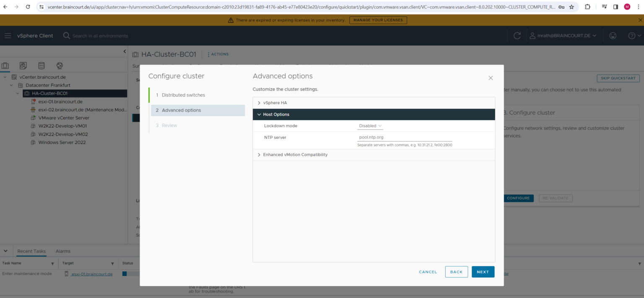Switch to the Alarms tab

(63, 251)
